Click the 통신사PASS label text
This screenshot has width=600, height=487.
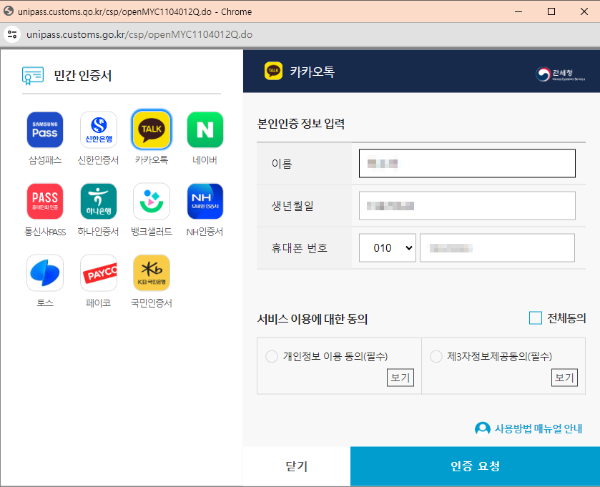tap(45, 231)
